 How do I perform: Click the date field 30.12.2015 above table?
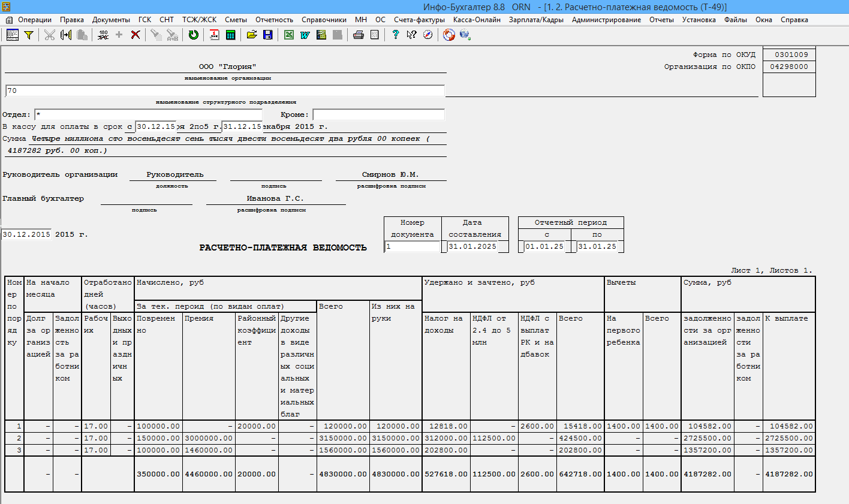26,234
